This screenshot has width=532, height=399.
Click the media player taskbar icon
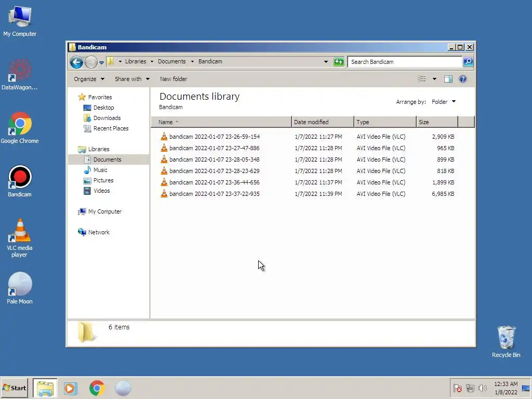tap(71, 388)
